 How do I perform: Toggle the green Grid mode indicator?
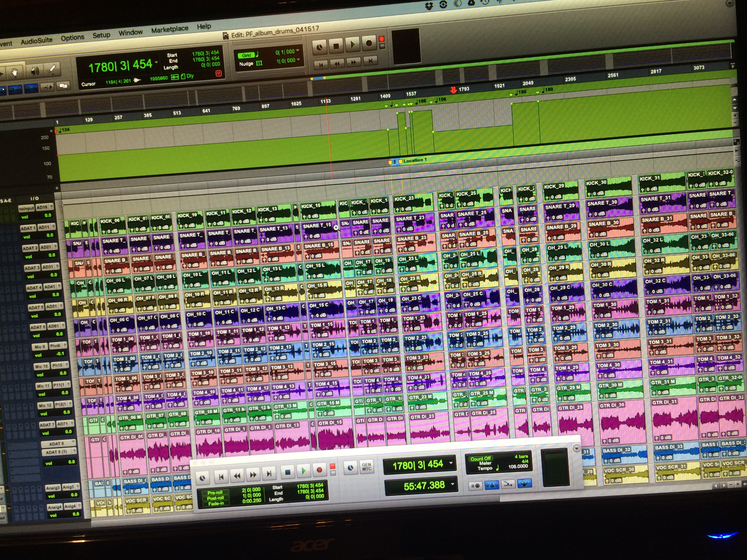click(246, 55)
